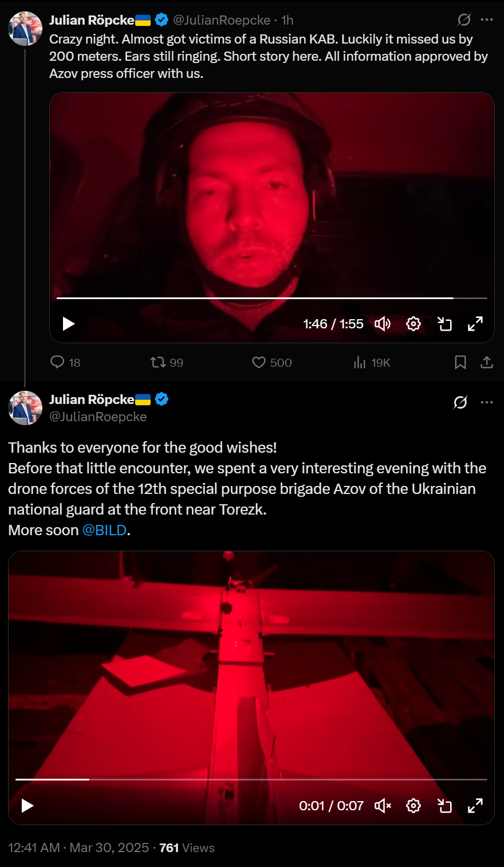504x867 pixels.
Task: Seek along the first video's progress bar
Action: (272, 298)
